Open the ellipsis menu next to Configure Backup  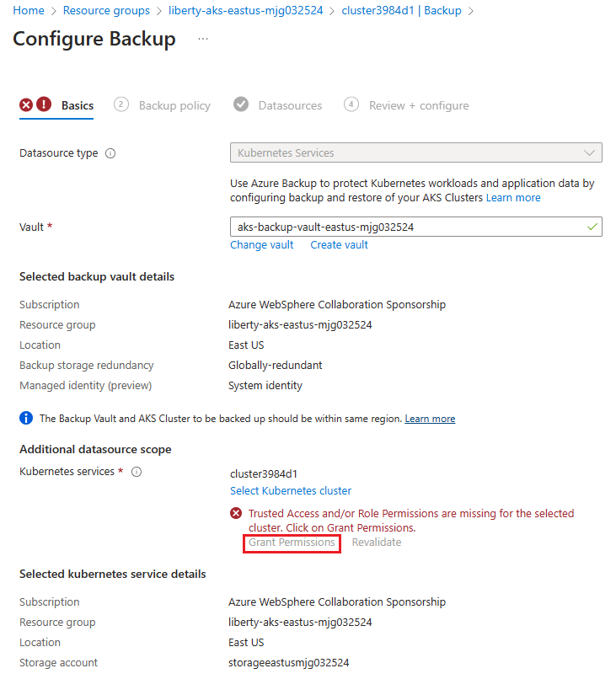[202, 40]
